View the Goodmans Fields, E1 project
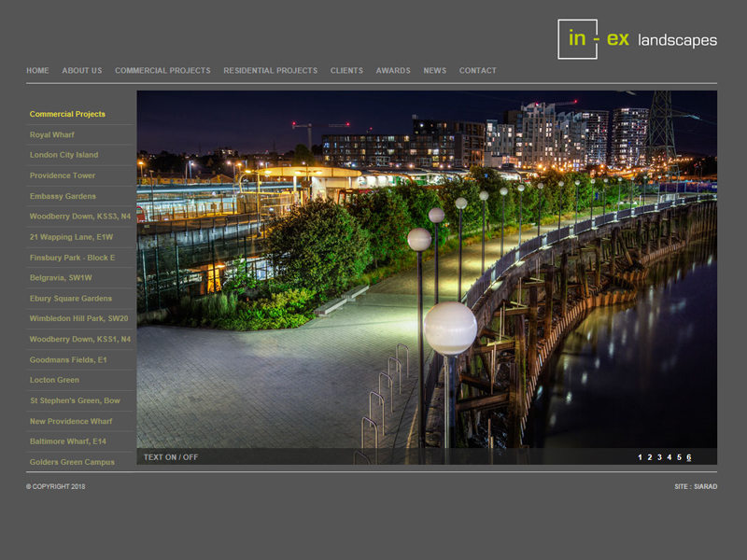 click(68, 359)
